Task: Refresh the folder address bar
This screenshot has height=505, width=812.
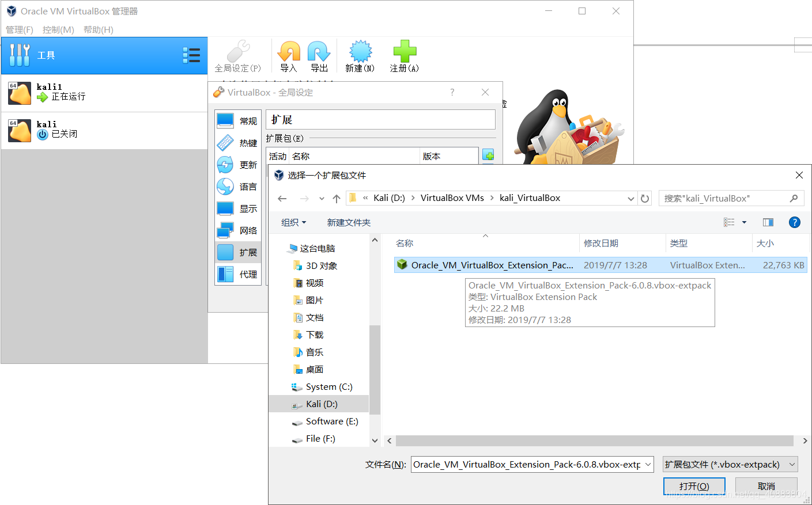Action: pos(645,199)
